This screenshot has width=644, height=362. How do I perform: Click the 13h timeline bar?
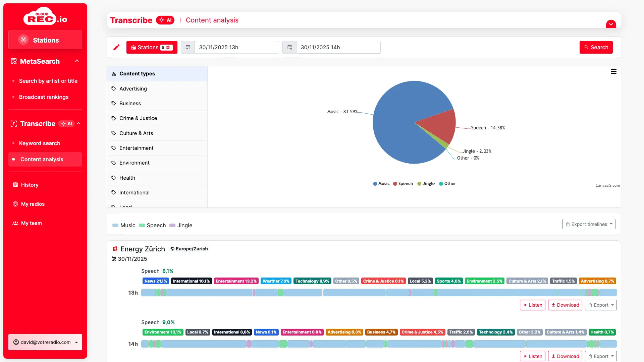point(379,293)
